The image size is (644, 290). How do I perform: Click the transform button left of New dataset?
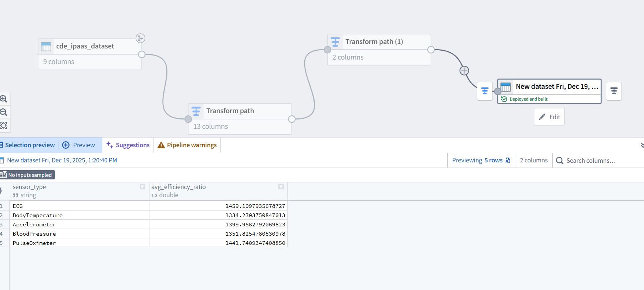pyautogui.click(x=485, y=91)
